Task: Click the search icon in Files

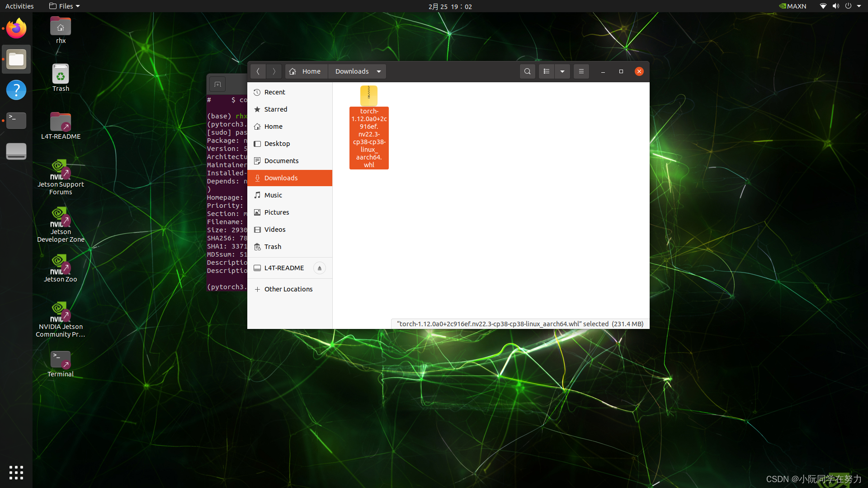Action: pos(527,71)
